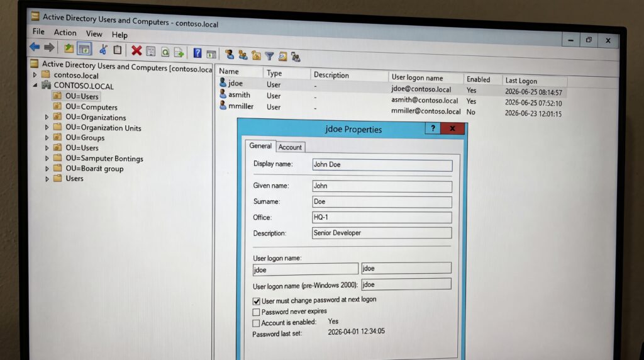Toggle the Show/Hide Action Pane icon

pyautogui.click(x=211, y=54)
